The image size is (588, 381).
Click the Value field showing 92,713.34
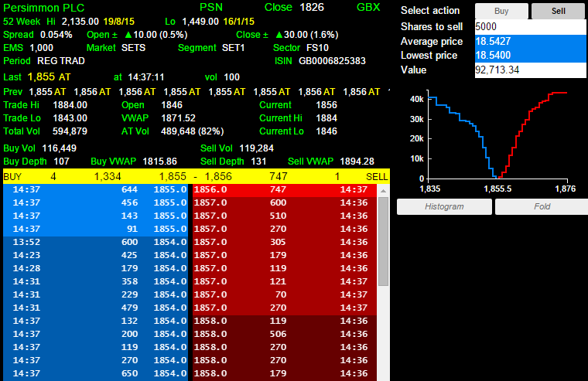530,70
